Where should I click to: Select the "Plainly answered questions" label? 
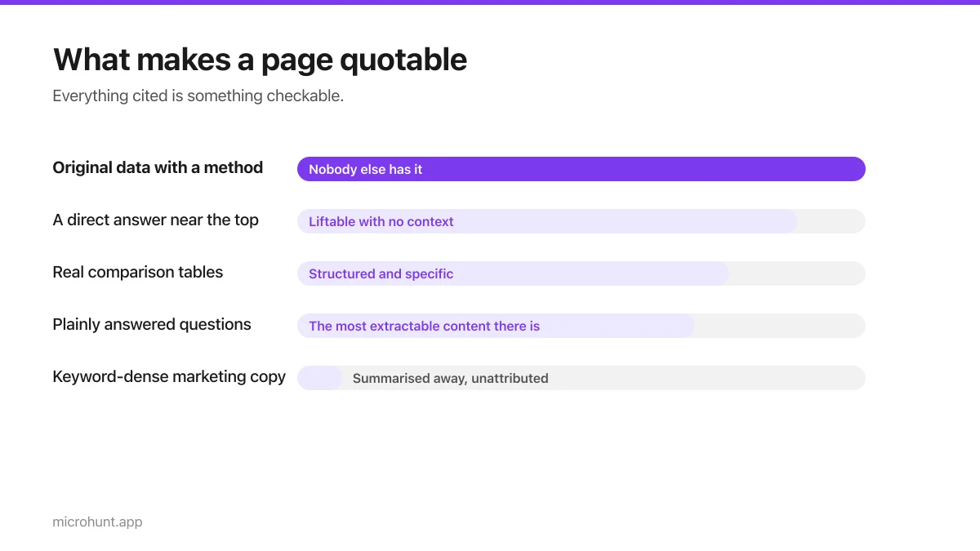point(152,324)
